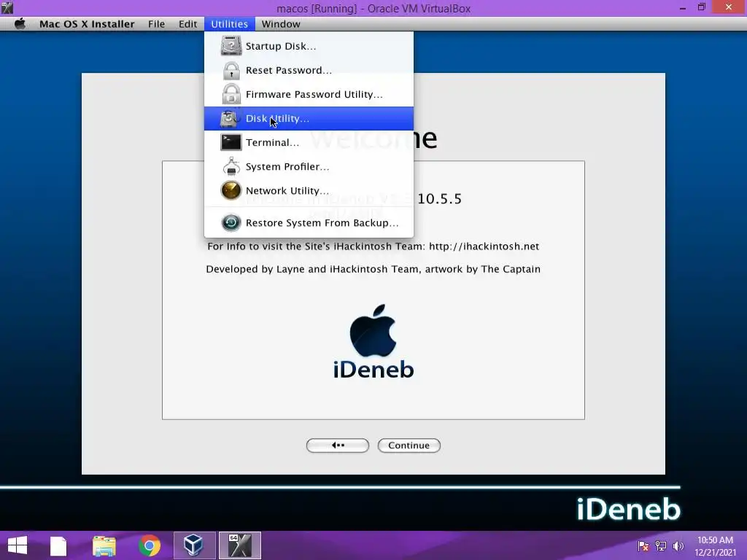The image size is (747, 560).
Task: Click the Disk Utility icon in the menu
Action: click(230, 119)
